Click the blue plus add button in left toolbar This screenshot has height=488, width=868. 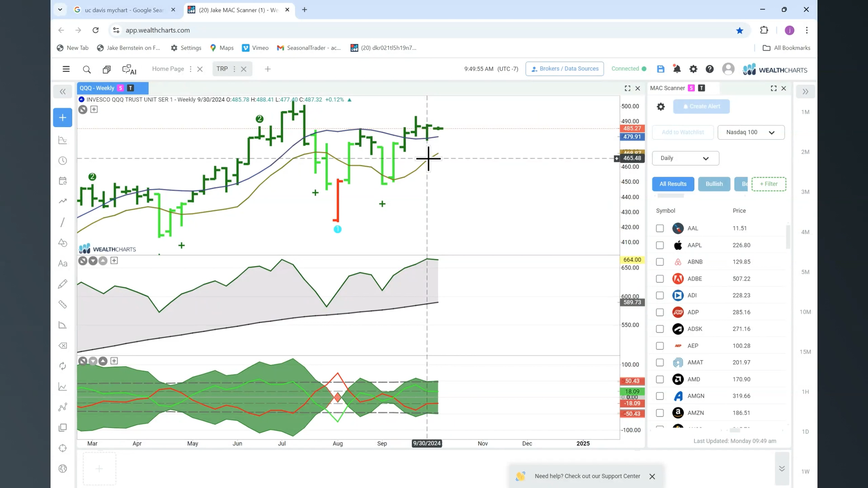pyautogui.click(x=62, y=117)
